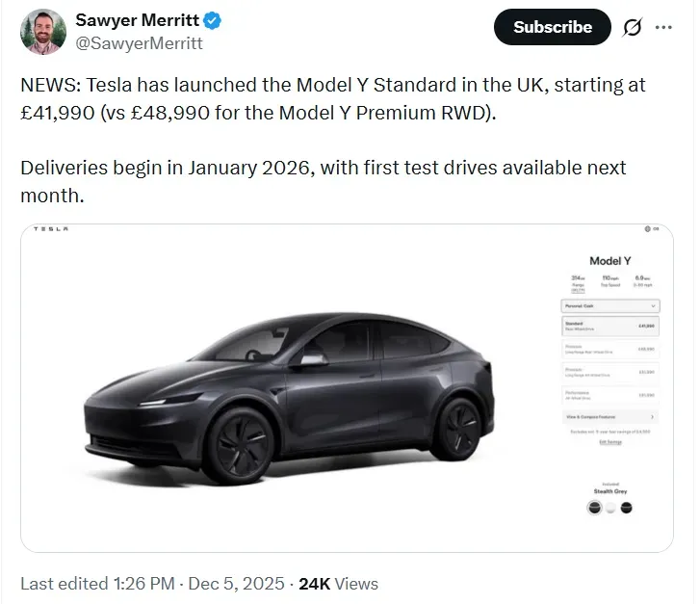Click the globe region icon in the image
Viewport: 700px width, 604px height.
pos(648,228)
